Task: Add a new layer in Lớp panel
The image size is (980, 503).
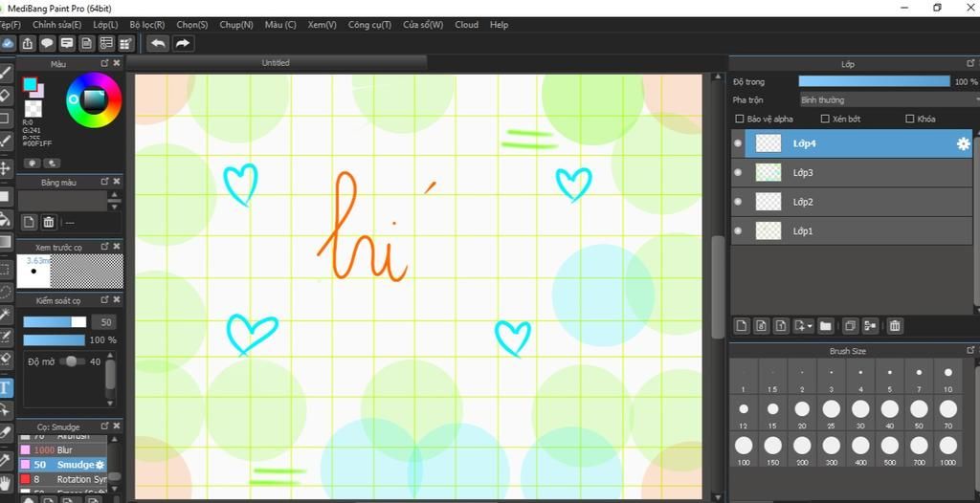Action: [742, 325]
